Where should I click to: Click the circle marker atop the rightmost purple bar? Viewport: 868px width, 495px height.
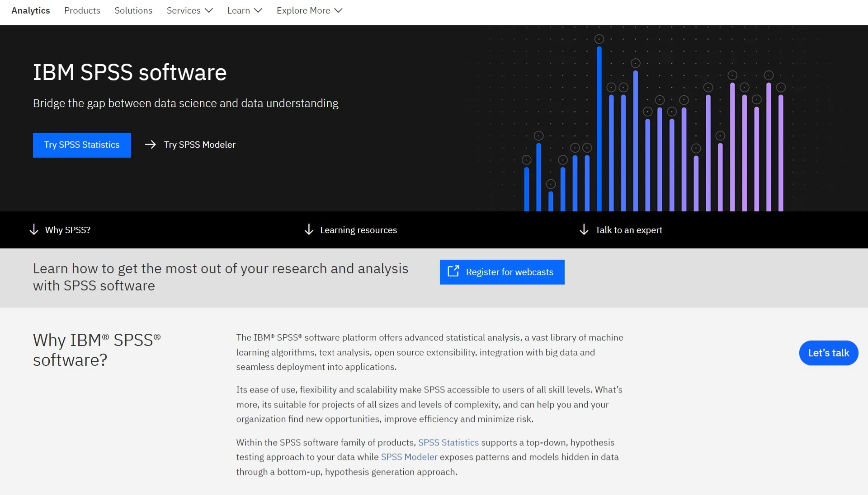coord(781,88)
